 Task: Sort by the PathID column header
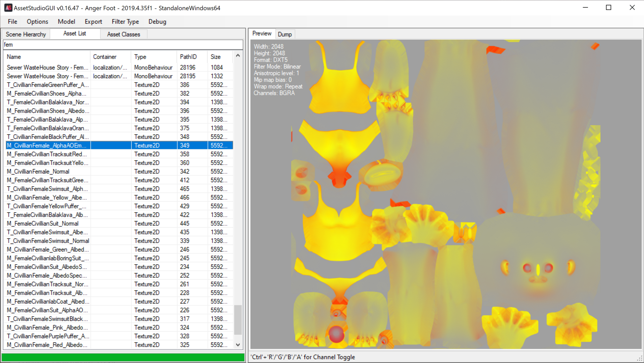pyautogui.click(x=192, y=57)
